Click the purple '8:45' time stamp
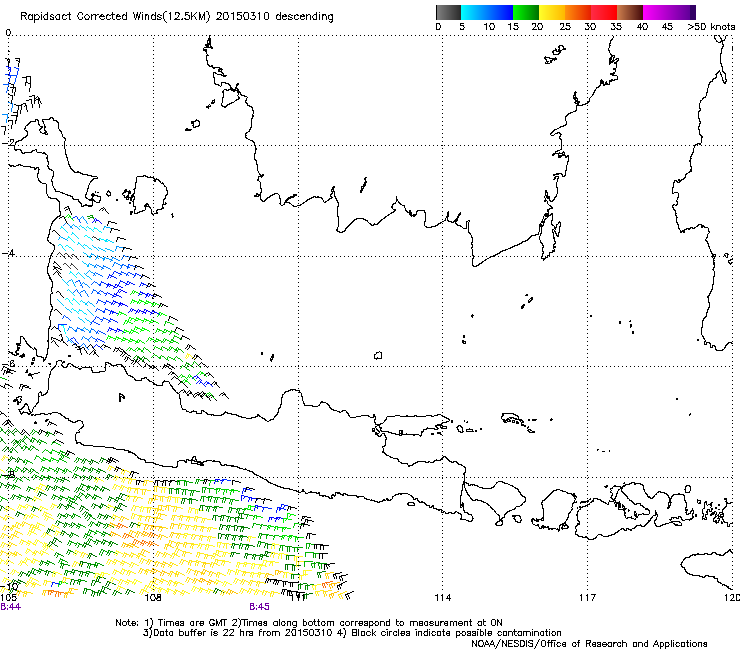Viewport: 740px width, 650px height. [x=259, y=607]
